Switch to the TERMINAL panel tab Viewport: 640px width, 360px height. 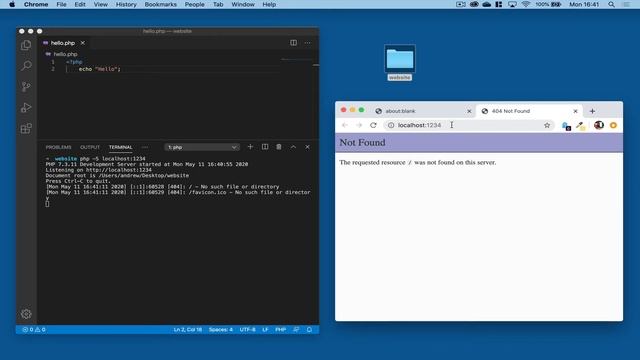pyautogui.click(x=120, y=147)
